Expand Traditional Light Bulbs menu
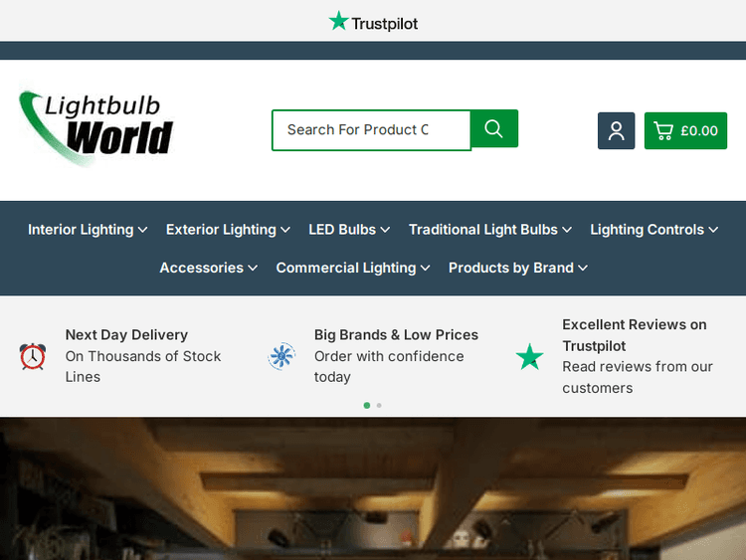746x560 pixels. pyautogui.click(x=490, y=230)
